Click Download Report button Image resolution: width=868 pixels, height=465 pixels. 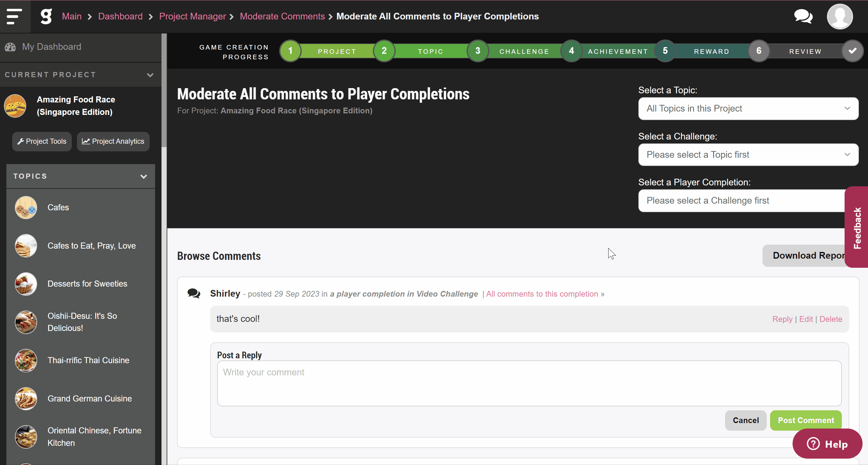tap(804, 256)
